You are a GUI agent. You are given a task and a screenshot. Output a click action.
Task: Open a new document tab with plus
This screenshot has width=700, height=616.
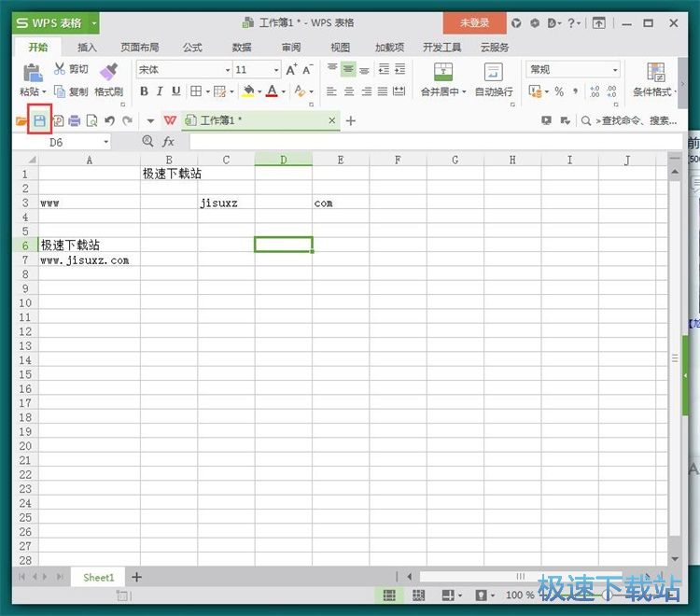(x=350, y=120)
